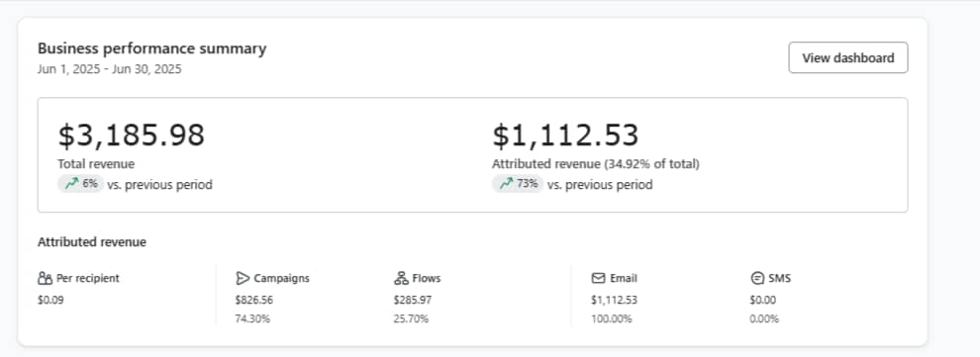
Task: Click the Email envelope icon
Action: [x=598, y=278]
